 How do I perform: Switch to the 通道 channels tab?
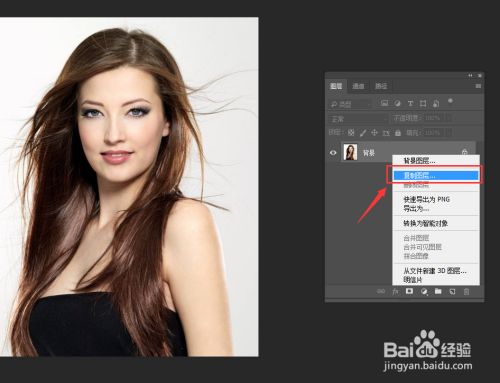pos(358,86)
